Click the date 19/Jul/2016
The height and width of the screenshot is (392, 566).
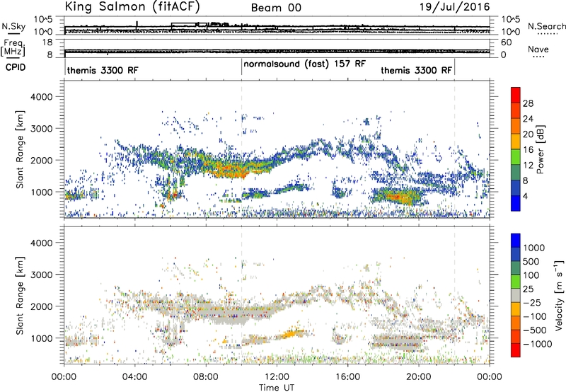[x=454, y=7]
